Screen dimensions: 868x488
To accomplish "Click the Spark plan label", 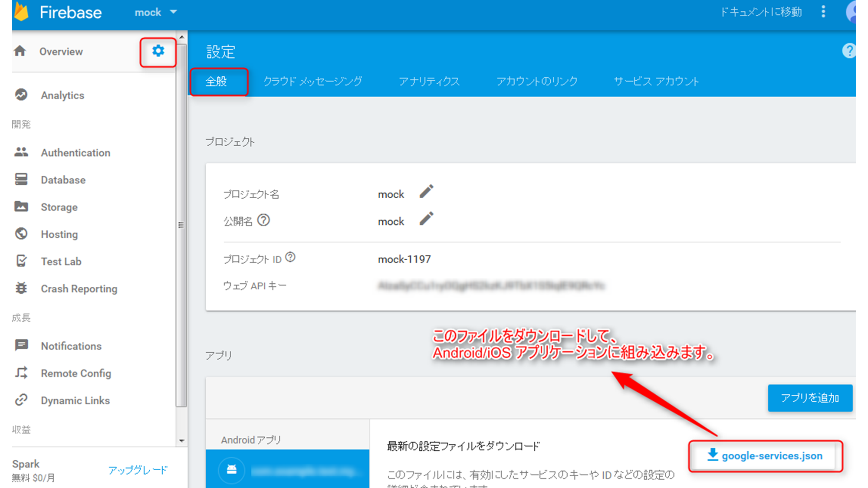I will [x=26, y=464].
